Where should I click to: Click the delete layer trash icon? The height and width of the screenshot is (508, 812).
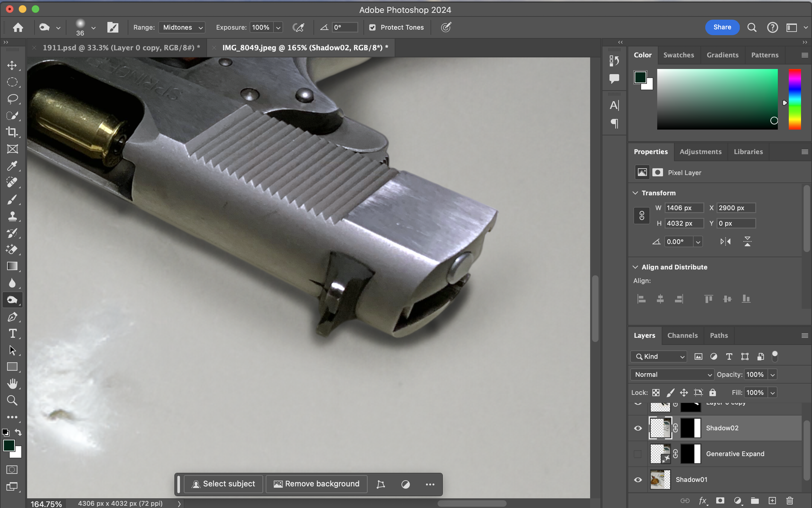pos(790,501)
